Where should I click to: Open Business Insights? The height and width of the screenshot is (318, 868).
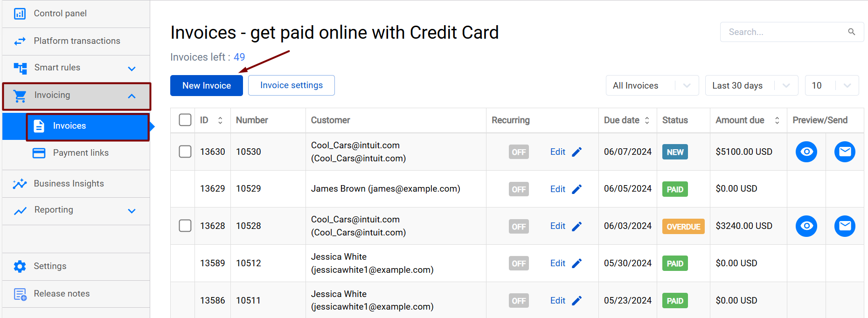point(76,184)
